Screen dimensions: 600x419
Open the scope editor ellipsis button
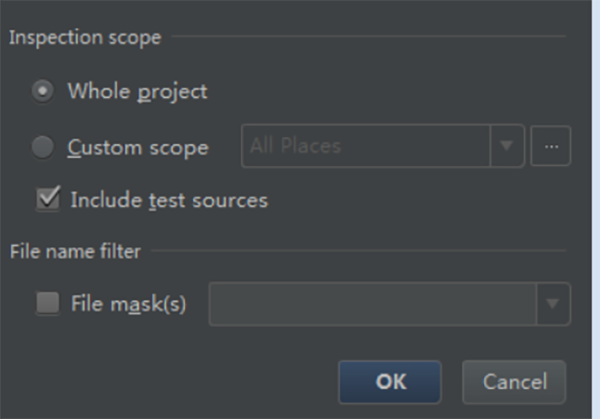tap(551, 146)
